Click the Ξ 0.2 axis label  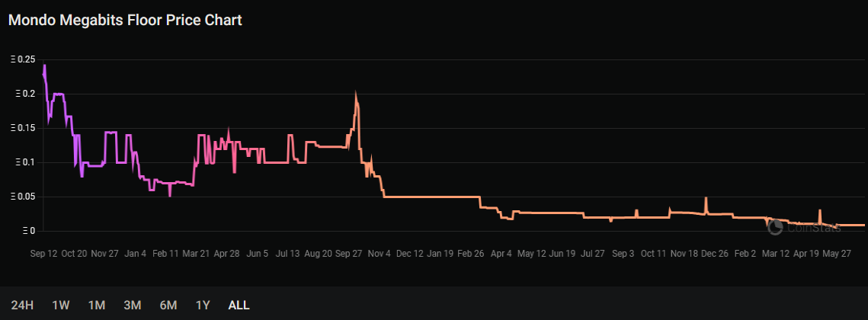coord(25,94)
